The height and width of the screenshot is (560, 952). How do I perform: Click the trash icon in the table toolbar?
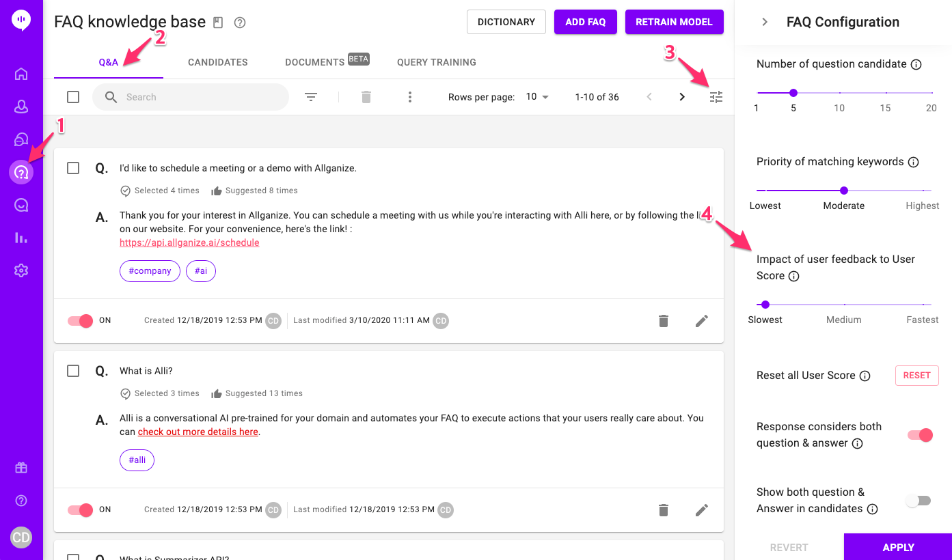click(366, 97)
